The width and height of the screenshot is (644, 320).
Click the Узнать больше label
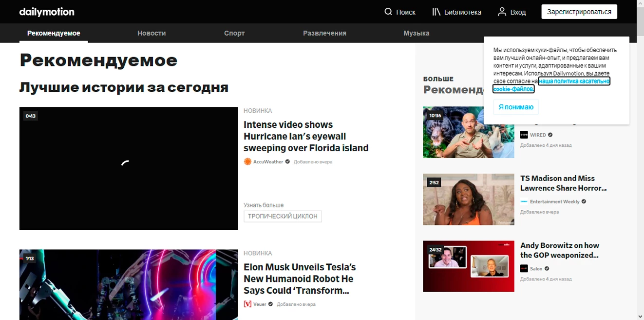264,205
